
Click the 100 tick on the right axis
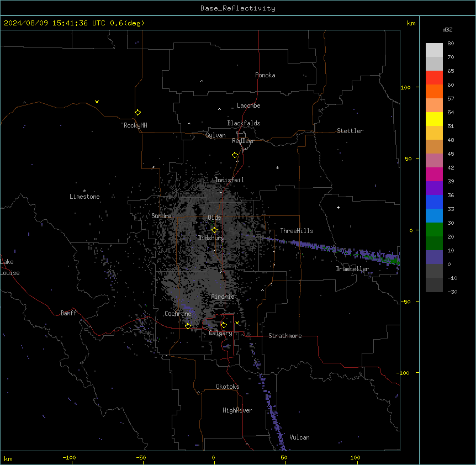click(405, 87)
